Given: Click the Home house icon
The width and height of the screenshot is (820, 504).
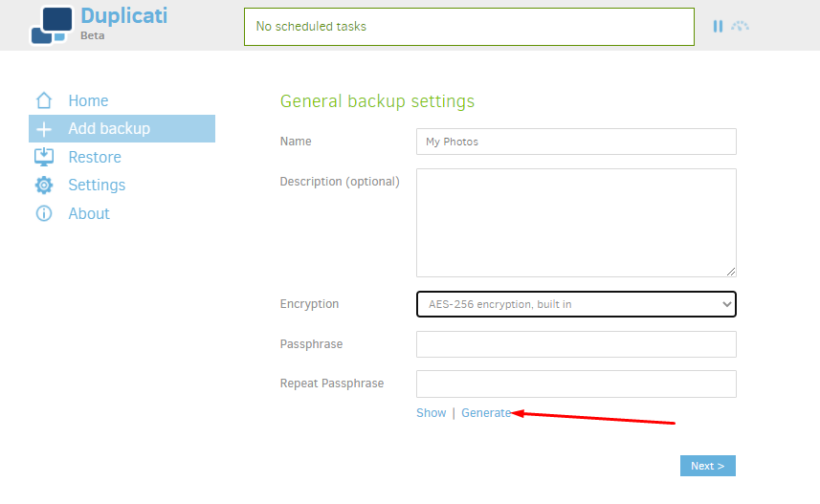Looking at the screenshot, I should pyautogui.click(x=44, y=100).
